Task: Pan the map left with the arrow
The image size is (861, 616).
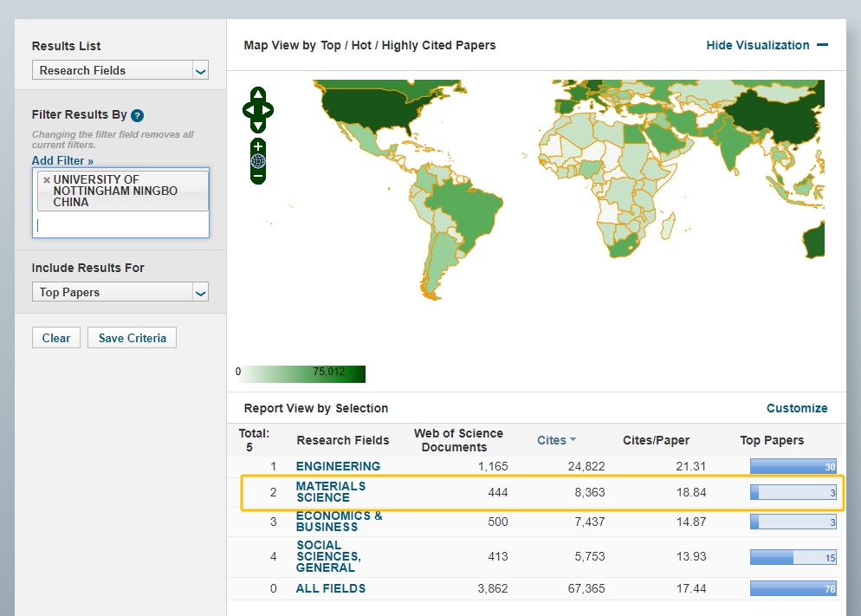Action: pyautogui.click(x=249, y=110)
